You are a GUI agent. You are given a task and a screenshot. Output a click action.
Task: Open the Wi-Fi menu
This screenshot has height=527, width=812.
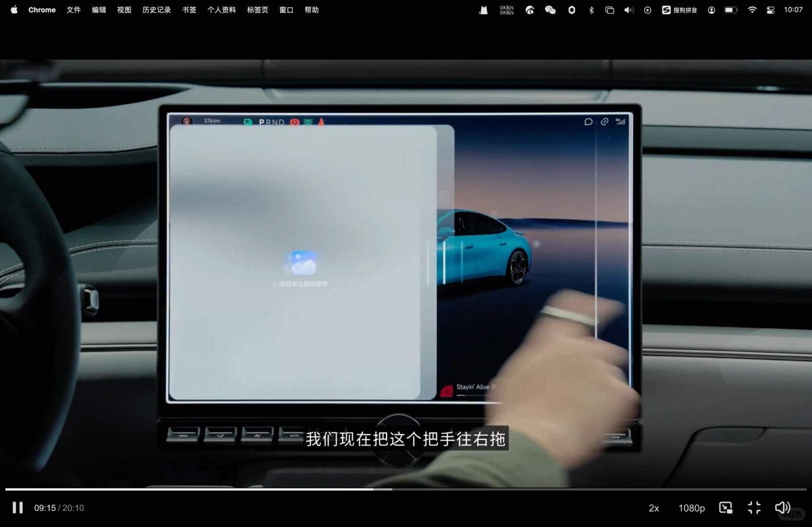[752, 10]
